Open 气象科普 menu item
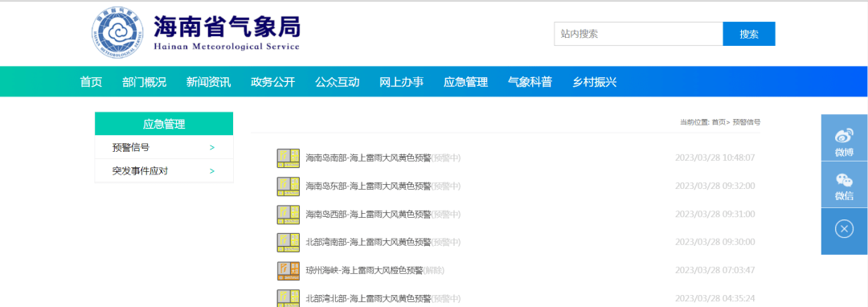Screen dimensions: 868x307 coord(530,83)
